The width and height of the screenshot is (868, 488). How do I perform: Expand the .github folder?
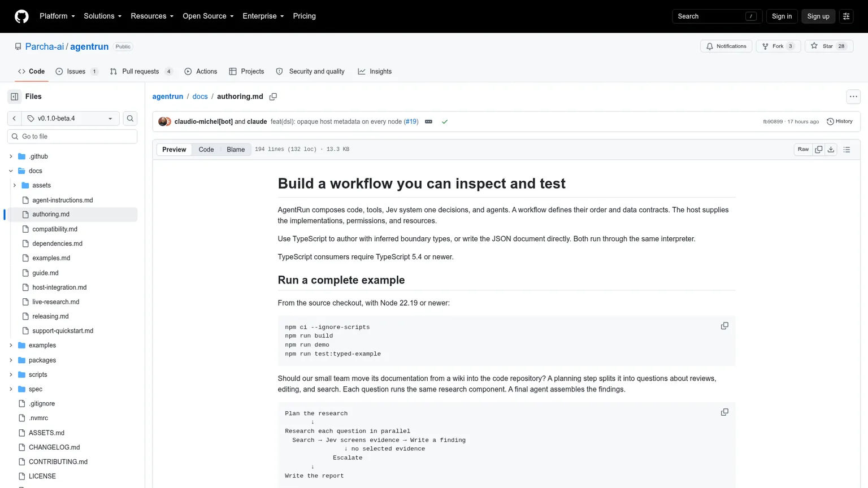click(x=11, y=156)
